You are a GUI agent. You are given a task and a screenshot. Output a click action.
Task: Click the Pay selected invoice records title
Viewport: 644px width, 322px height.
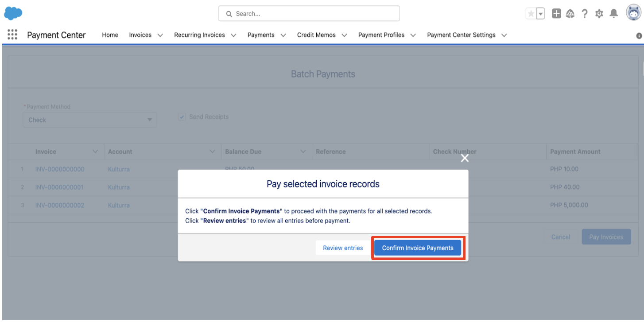(x=323, y=184)
